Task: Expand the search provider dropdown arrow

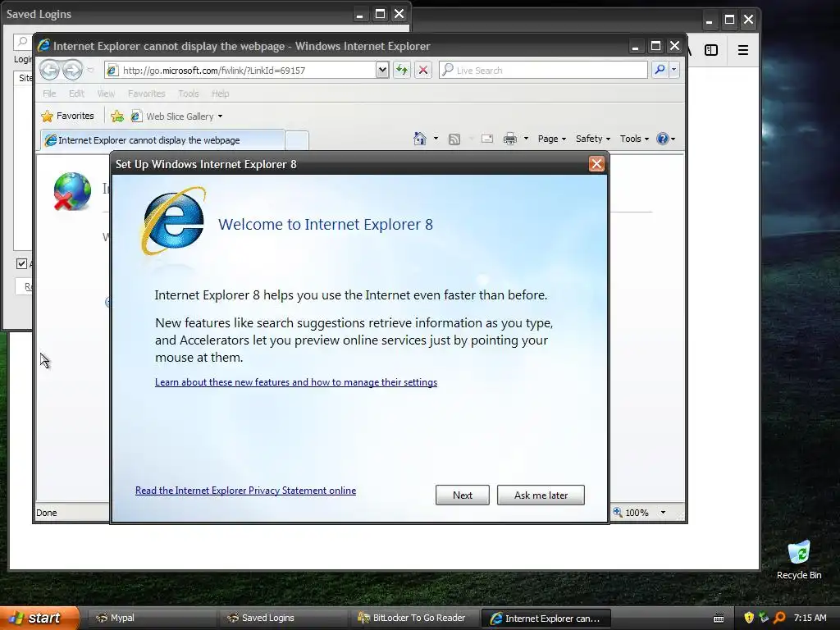Action: 674,70
